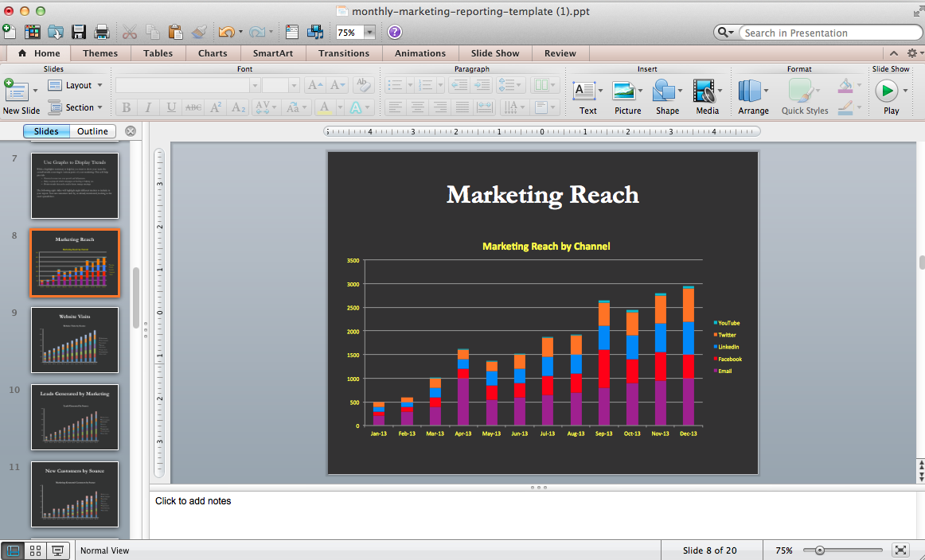Click the Arrange icon
The height and width of the screenshot is (560, 925).
[750, 91]
